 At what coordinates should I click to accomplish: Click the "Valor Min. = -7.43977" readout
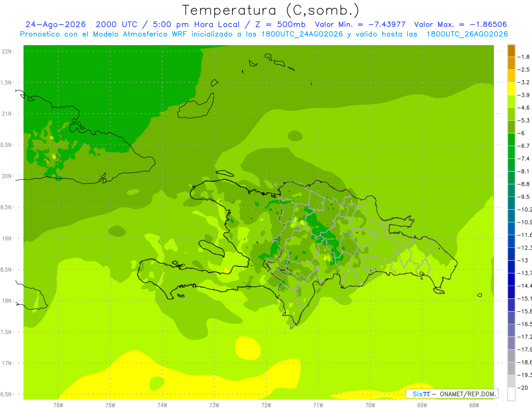(x=360, y=24)
